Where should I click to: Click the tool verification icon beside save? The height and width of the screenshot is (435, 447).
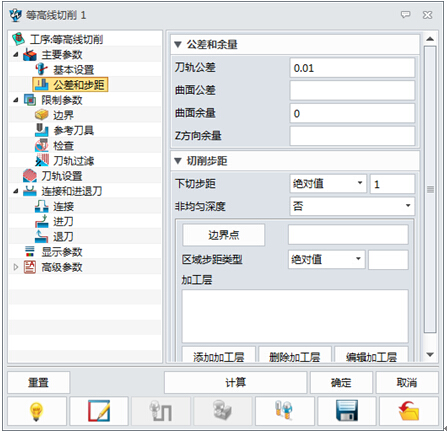tap(284, 411)
